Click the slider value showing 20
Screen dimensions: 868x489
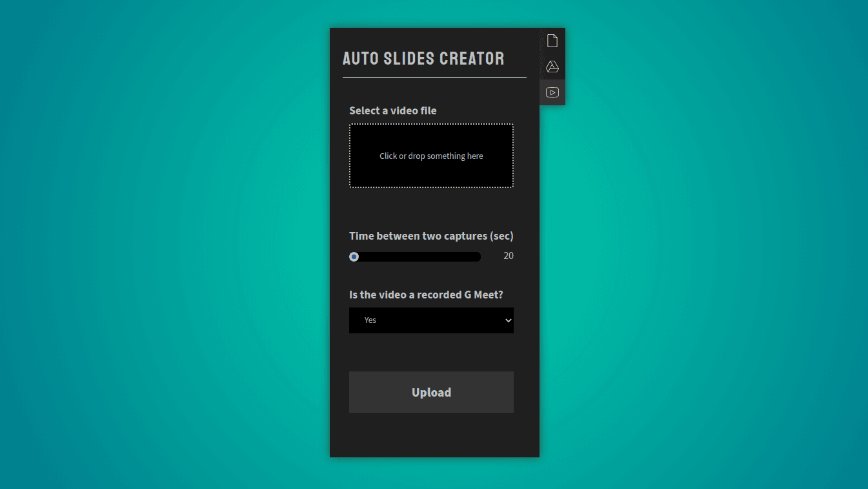pos(508,256)
